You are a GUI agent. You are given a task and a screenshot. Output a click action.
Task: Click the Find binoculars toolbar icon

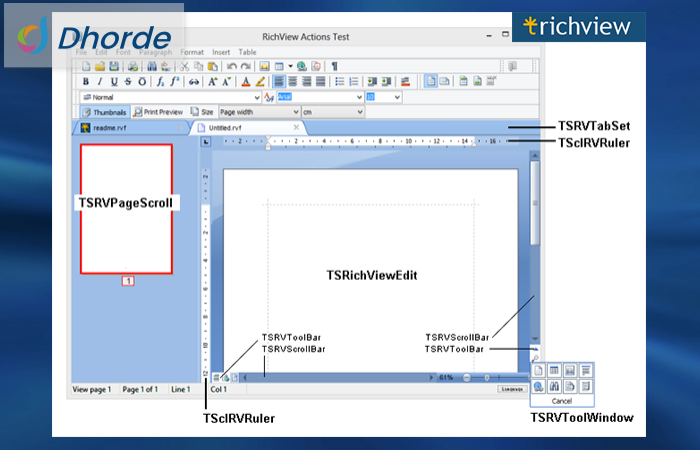coord(152,67)
